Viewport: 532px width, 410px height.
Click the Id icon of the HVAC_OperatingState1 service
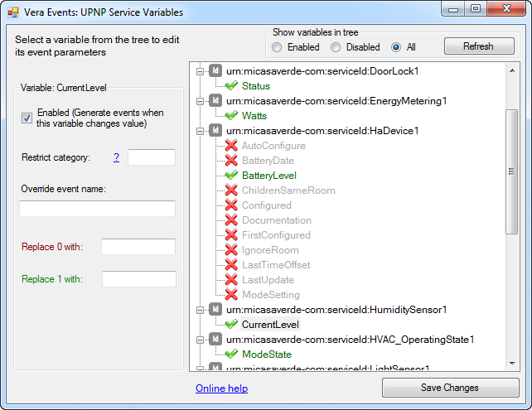pyautogui.click(x=215, y=340)
